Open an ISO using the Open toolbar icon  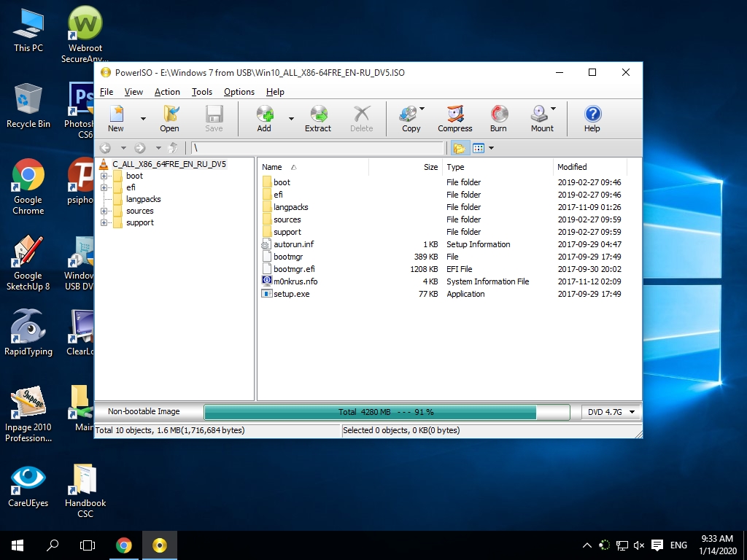169,117
